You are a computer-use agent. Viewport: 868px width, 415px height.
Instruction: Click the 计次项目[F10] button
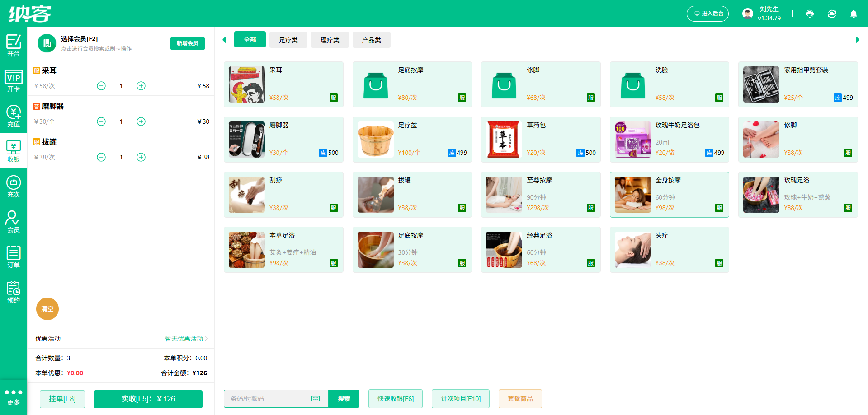461,399
